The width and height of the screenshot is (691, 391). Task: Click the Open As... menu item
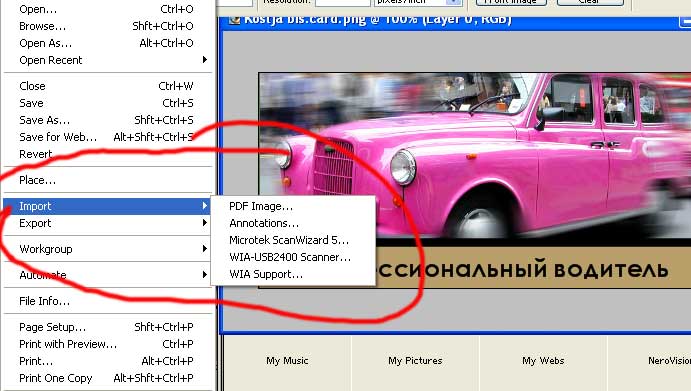pyautogui.click(x=108, y=43)
